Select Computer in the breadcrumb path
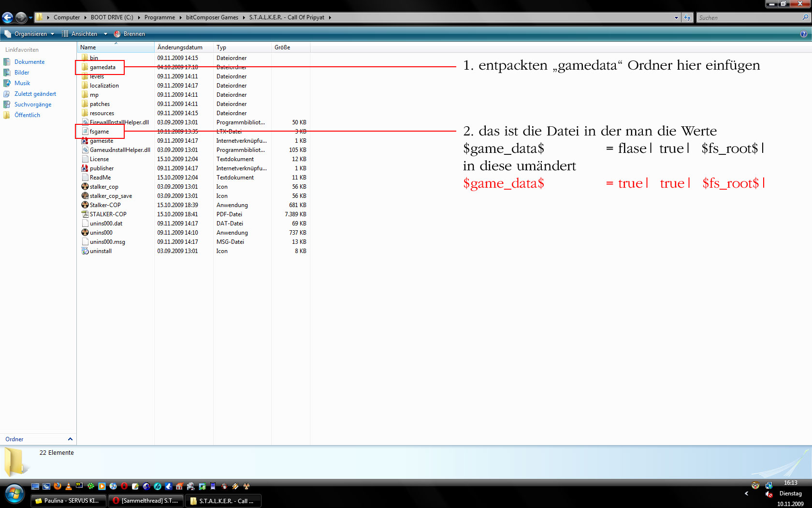 67,17
